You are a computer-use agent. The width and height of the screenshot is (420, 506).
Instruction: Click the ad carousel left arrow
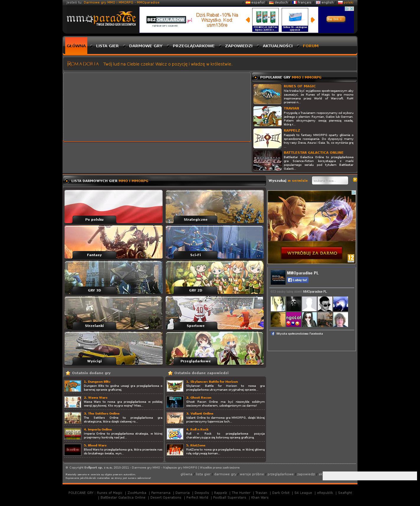coord(248,20)
